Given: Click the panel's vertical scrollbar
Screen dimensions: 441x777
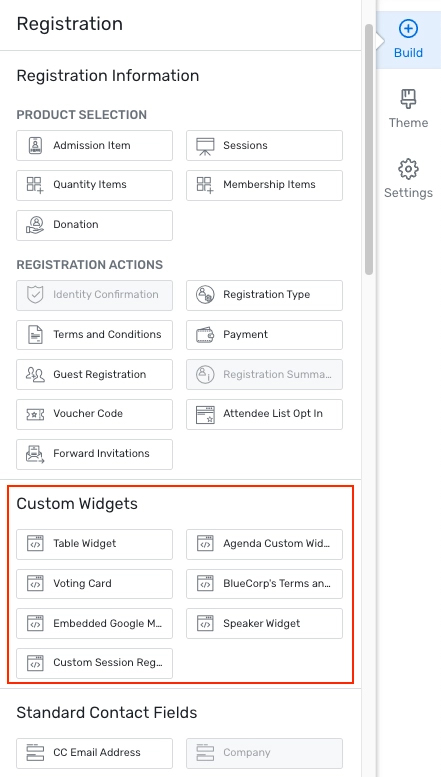Looking at the screenshot, I should tap(369, 149).
